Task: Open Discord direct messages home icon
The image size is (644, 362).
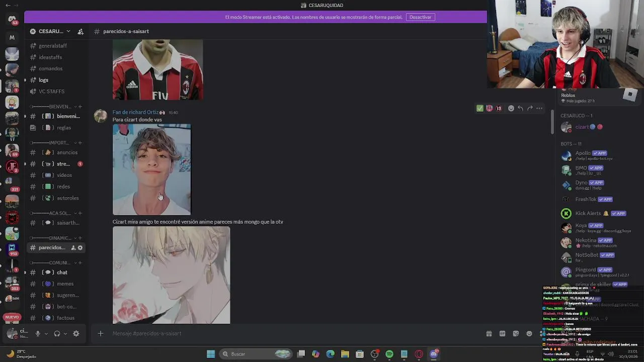Action: [12, 19]
